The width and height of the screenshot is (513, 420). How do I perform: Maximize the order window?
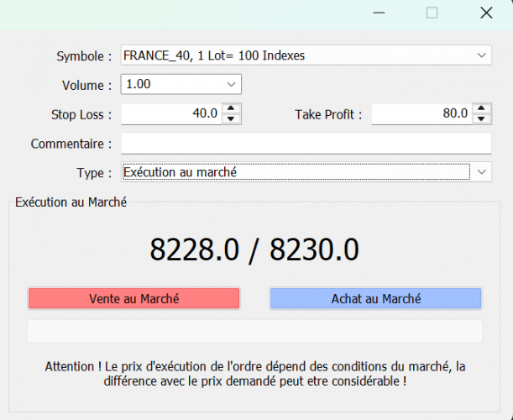(432, 13)
